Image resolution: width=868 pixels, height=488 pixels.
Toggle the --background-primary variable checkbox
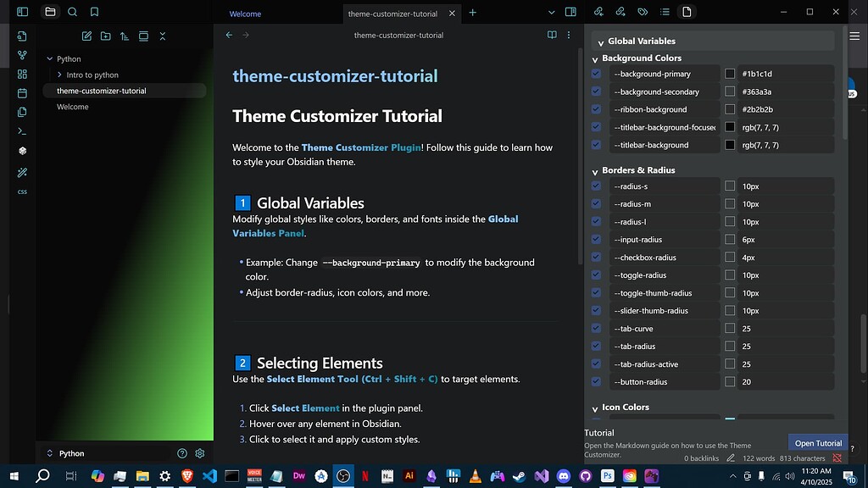595,74
